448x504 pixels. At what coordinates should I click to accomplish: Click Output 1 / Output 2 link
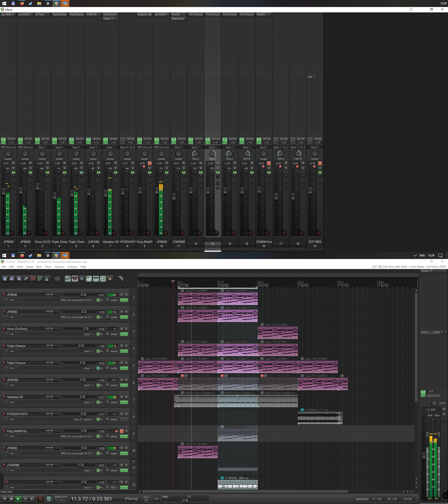431,332
